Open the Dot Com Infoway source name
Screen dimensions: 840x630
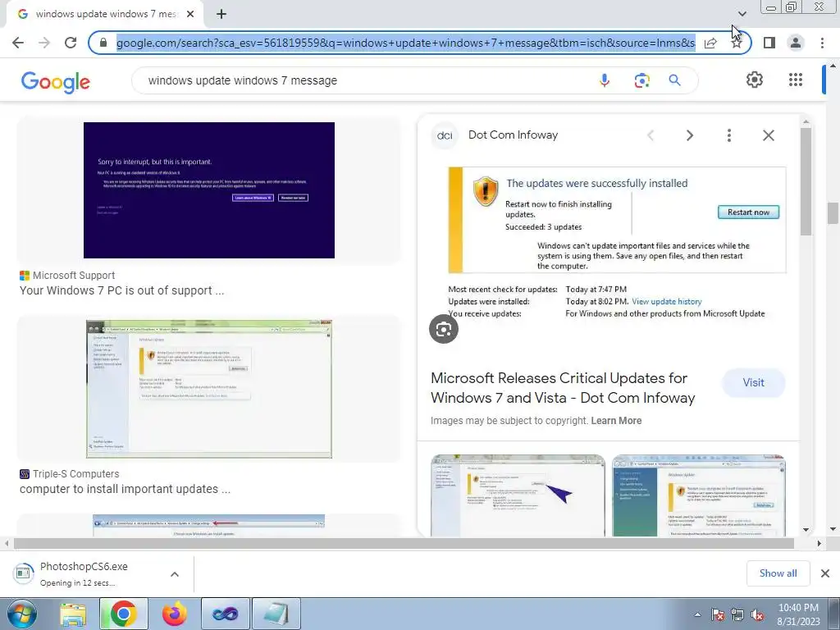[513, 135]
